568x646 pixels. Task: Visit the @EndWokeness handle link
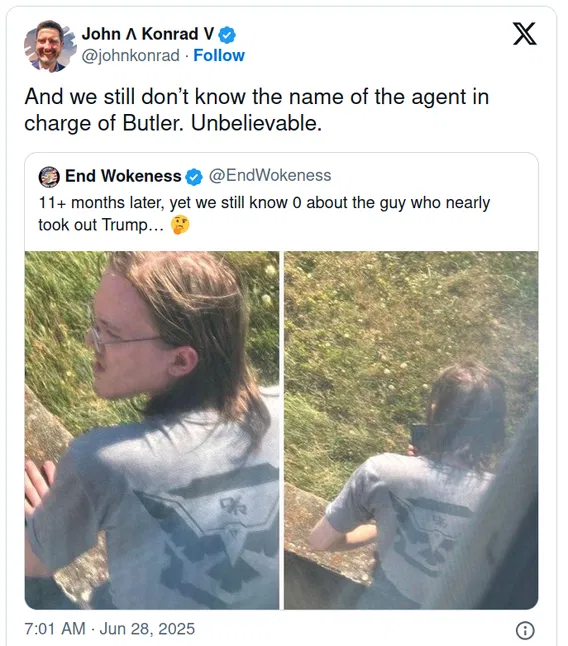click(x=270, y=176)
